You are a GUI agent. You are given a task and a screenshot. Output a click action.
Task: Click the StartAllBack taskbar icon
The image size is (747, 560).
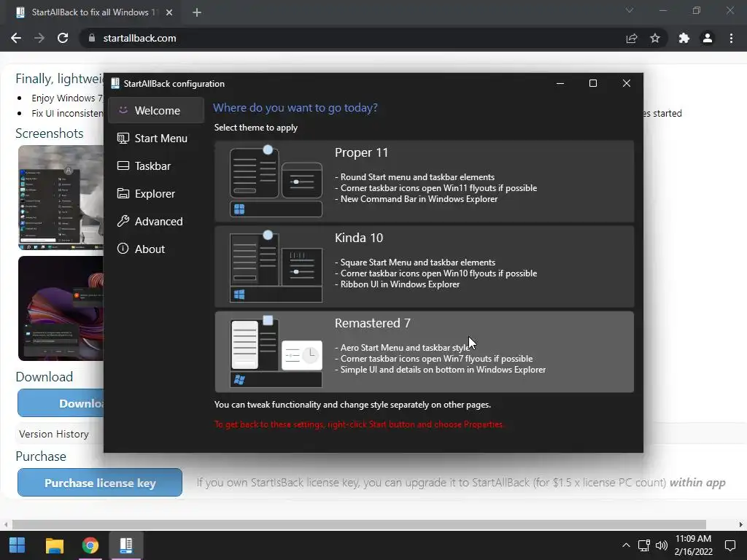tap(125, 545)
